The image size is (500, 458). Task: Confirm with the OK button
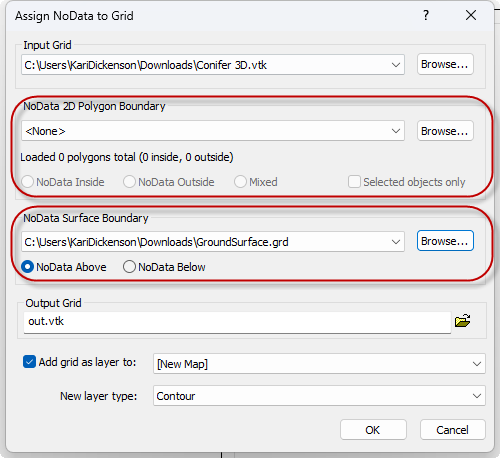[x=373, y=430]
